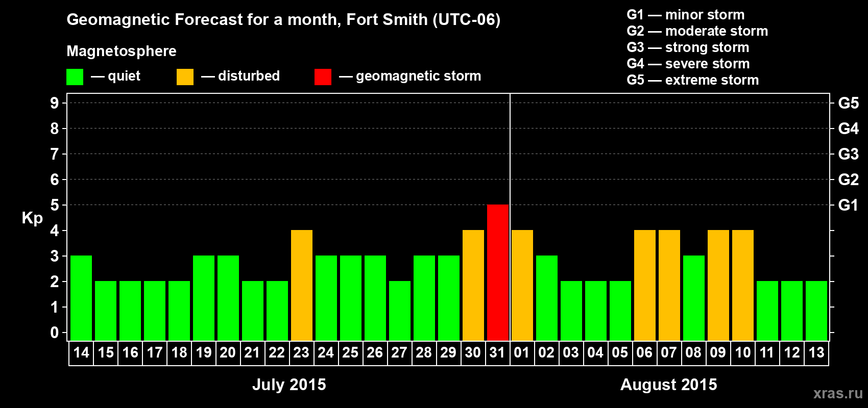Select the orange bar for July 23
This screenshot has height=408, width=868.
click(302, 285)
